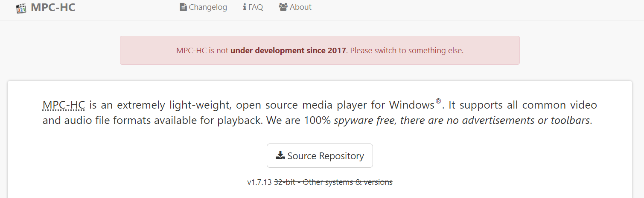The image size is (644, 198).
Task: Click the MPC-HC brand title text
Action: point(53,7)
